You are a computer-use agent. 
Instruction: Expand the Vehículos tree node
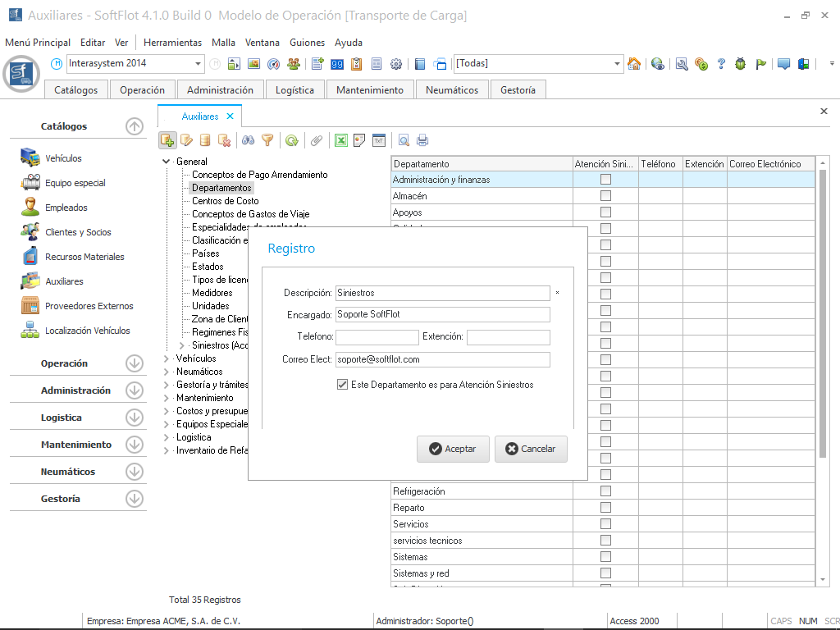pos(167,358)
